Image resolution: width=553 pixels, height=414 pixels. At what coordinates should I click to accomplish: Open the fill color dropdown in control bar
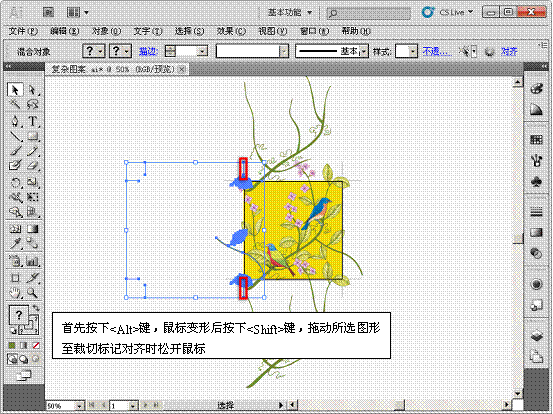pos(101,51)
